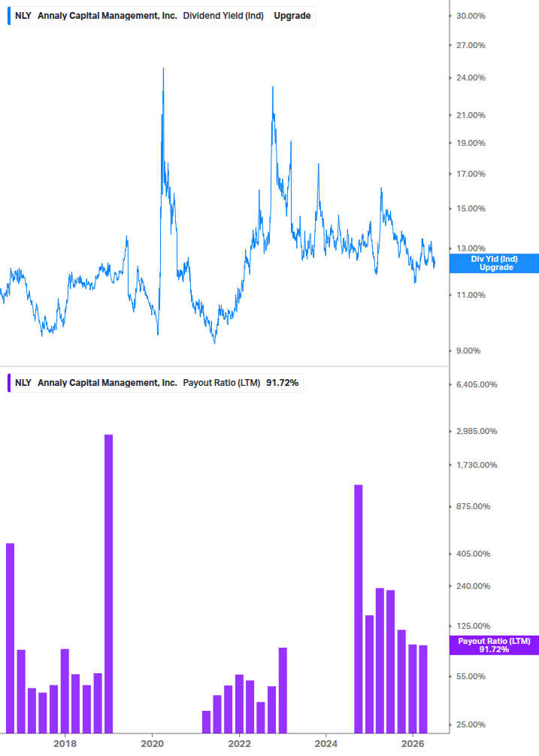The height and width of the screenshot is (756, 539).
Task: Click the NLY ticker in top legend
Action: click(23, 16)
